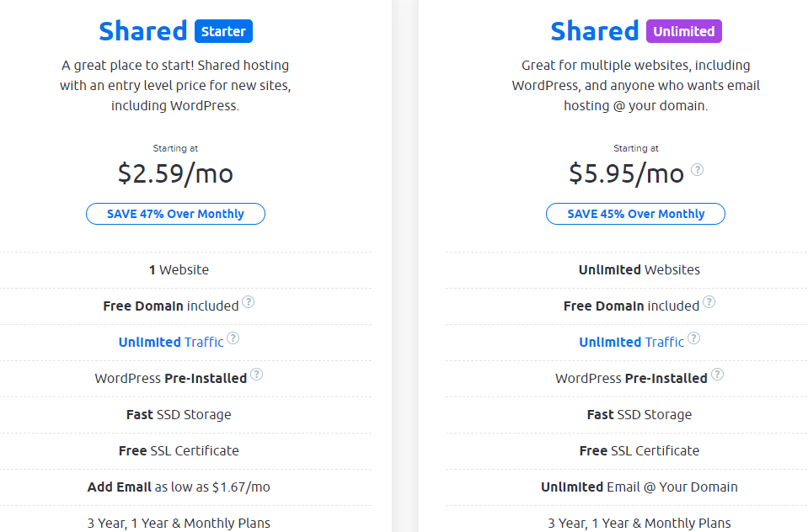Image resolution: width=808 pixels, height=532 pixels.
Task: Select the purple Unlimited badge
Action: coord(684,31)
